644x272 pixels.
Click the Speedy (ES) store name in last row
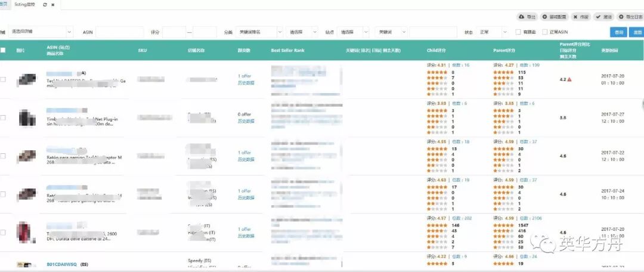click(x=199, y=261)
